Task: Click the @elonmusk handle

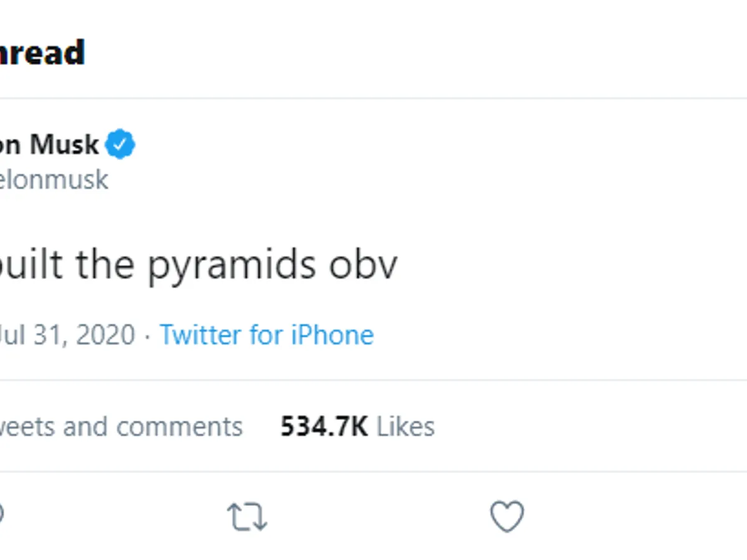Action: click(x=55, y=180)
